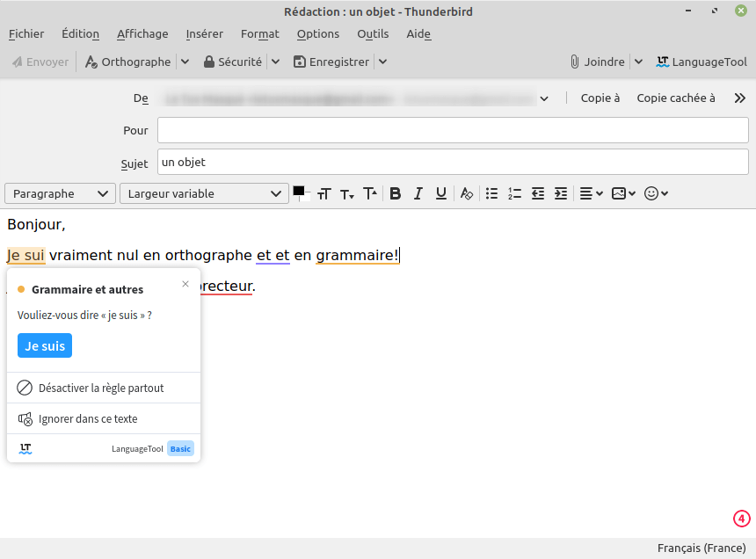Open the red error counter showing 4
The width and height of the screenshot is (756, 559).
coord(742,519)
